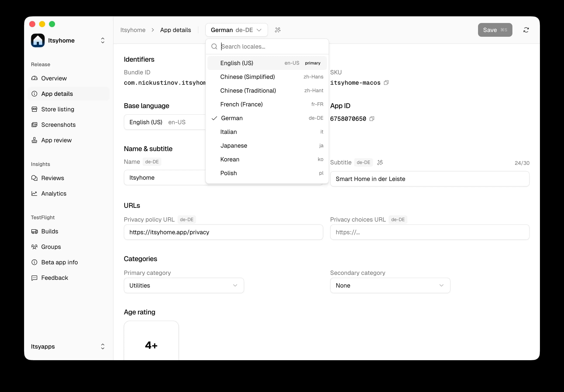The width and height of the screenshot is (564, 392).
Task: Open the Secondary category dropdown
Action: 390,285
